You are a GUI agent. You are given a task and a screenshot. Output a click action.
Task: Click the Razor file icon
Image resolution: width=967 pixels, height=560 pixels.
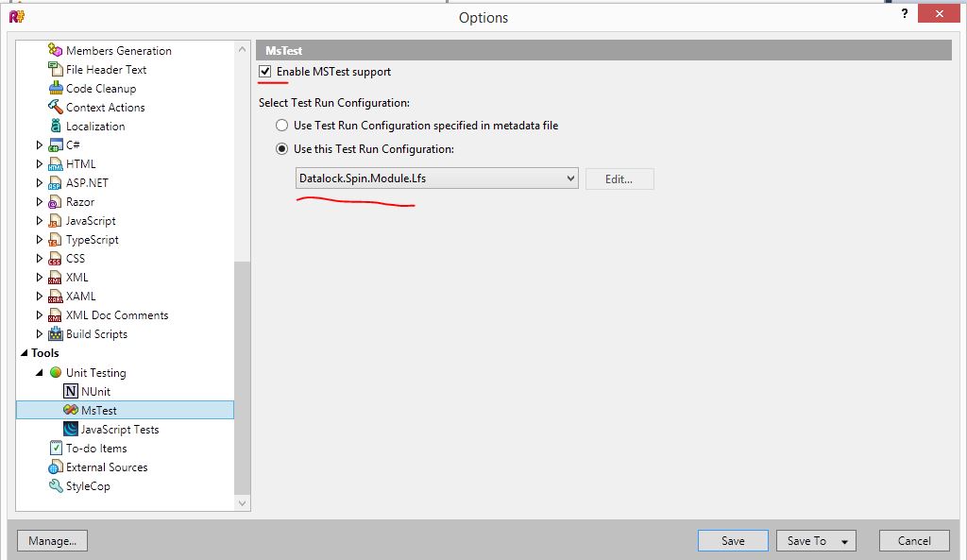[x=56, y=202]
